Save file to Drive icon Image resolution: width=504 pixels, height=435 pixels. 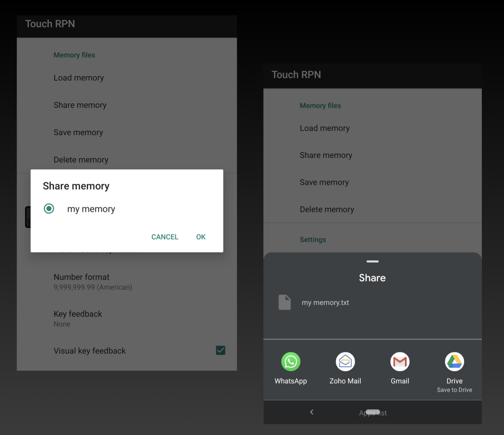(x=454, y=362)
